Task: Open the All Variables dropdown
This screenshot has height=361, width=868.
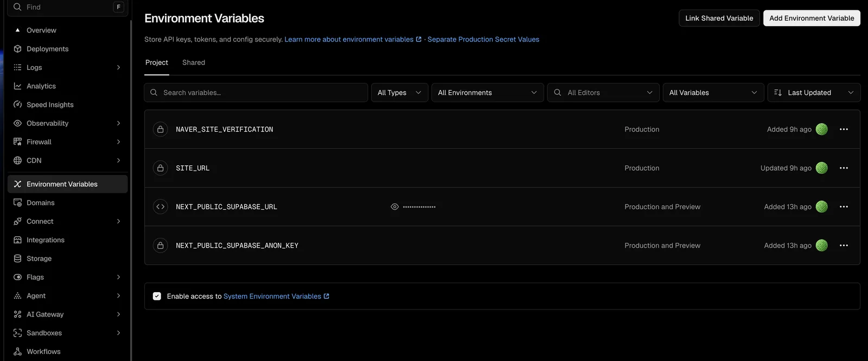Action: 713,93
